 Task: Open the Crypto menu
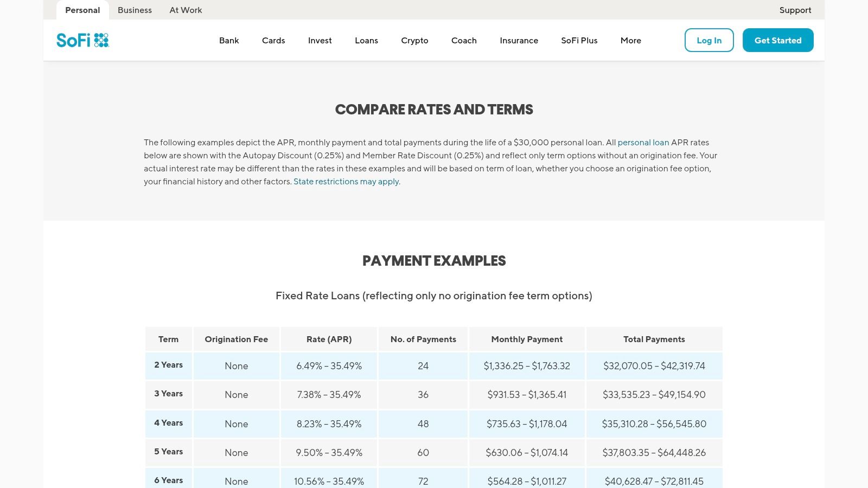click(x=414, y=40)
